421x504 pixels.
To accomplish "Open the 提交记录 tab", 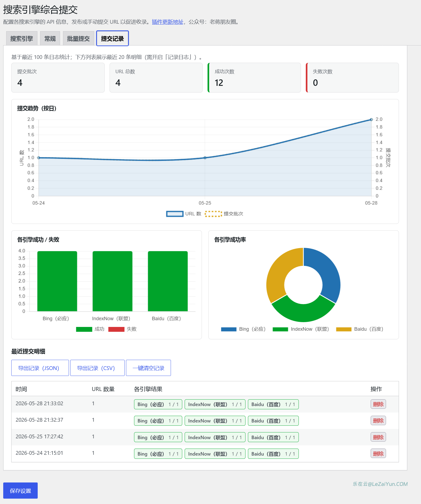I will click(x=113, y=38).
